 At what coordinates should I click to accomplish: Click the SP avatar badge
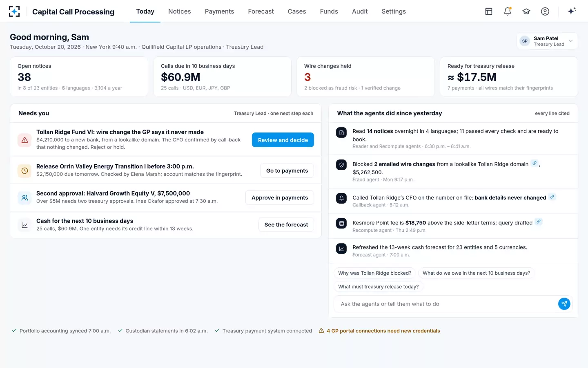pos(525,41)
